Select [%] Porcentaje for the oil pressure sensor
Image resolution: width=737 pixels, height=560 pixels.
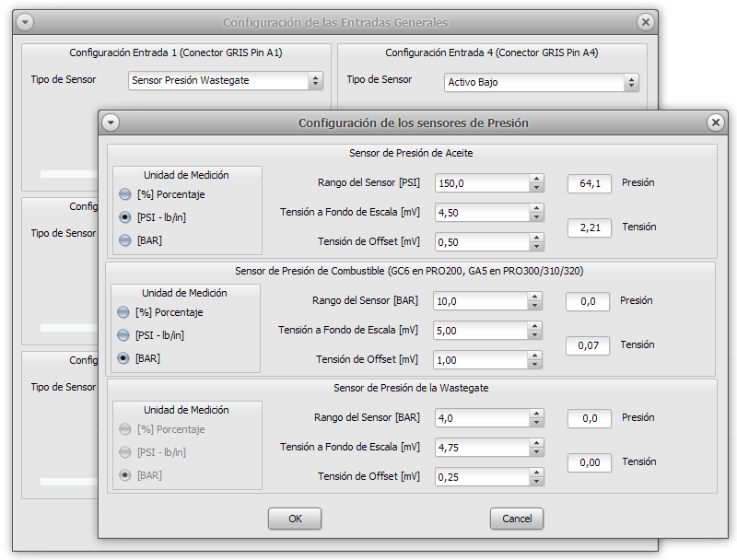(x=125, y=194)
